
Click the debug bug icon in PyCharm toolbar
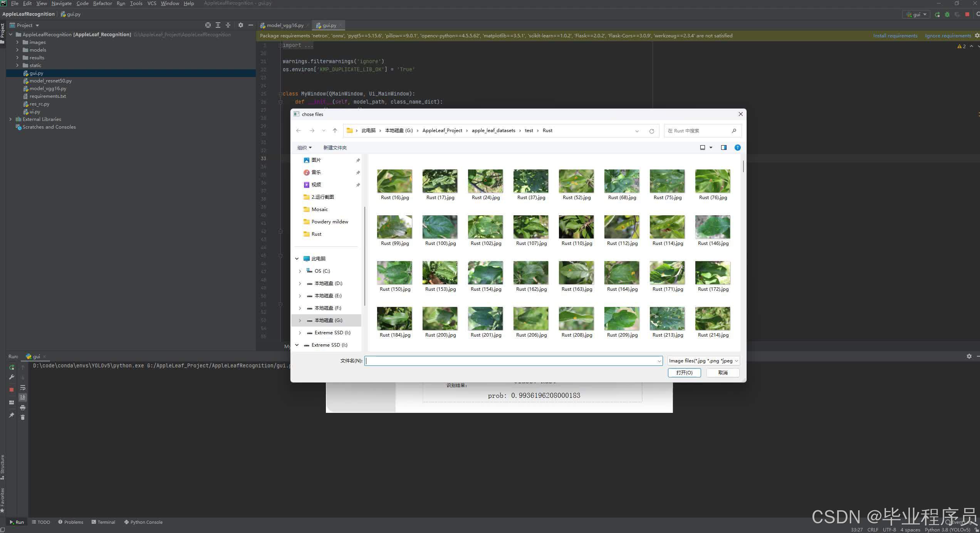[947, 14]
